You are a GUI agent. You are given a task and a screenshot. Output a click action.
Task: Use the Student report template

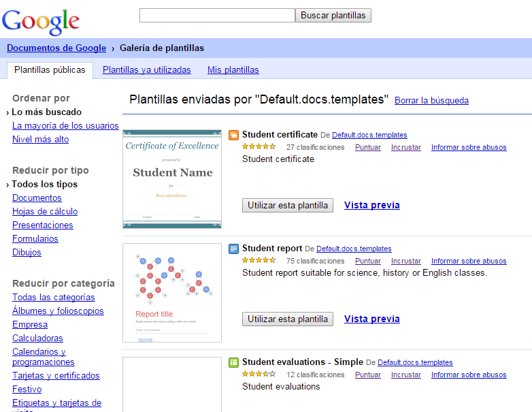click(288, 319)
